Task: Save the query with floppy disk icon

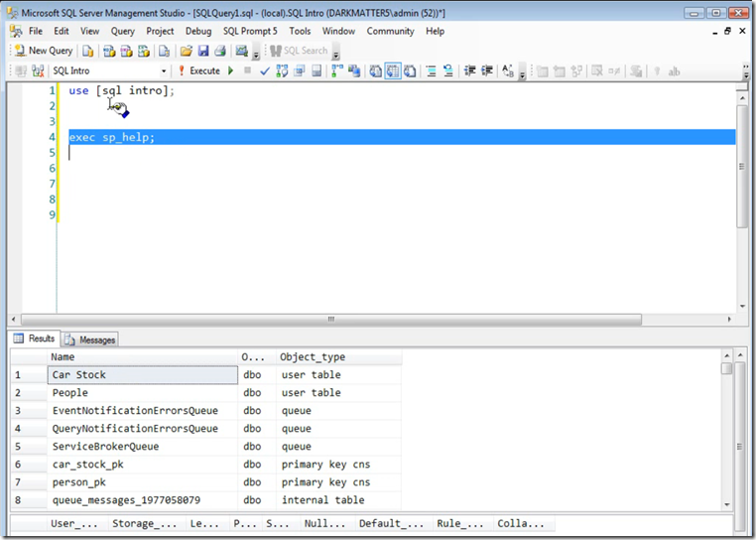Action: 203,51
